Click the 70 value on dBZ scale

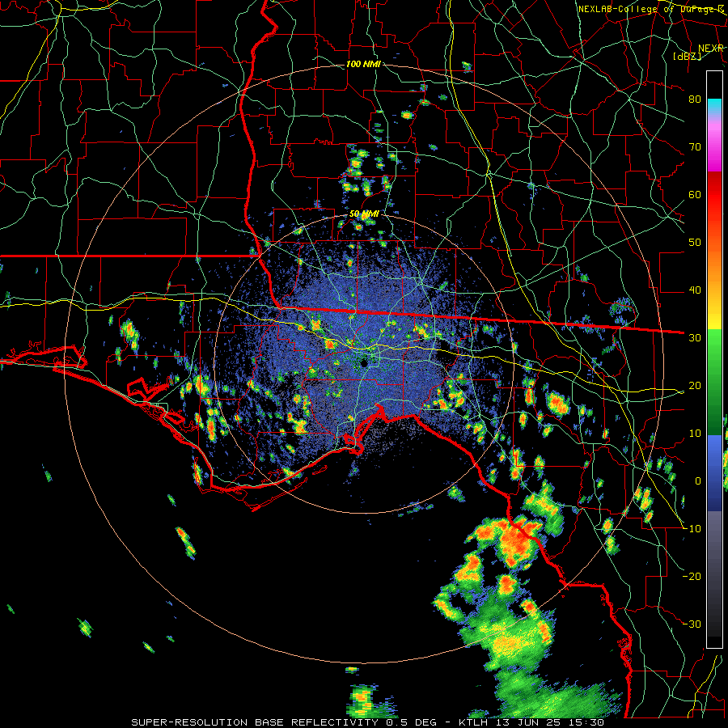pos(695,146)
